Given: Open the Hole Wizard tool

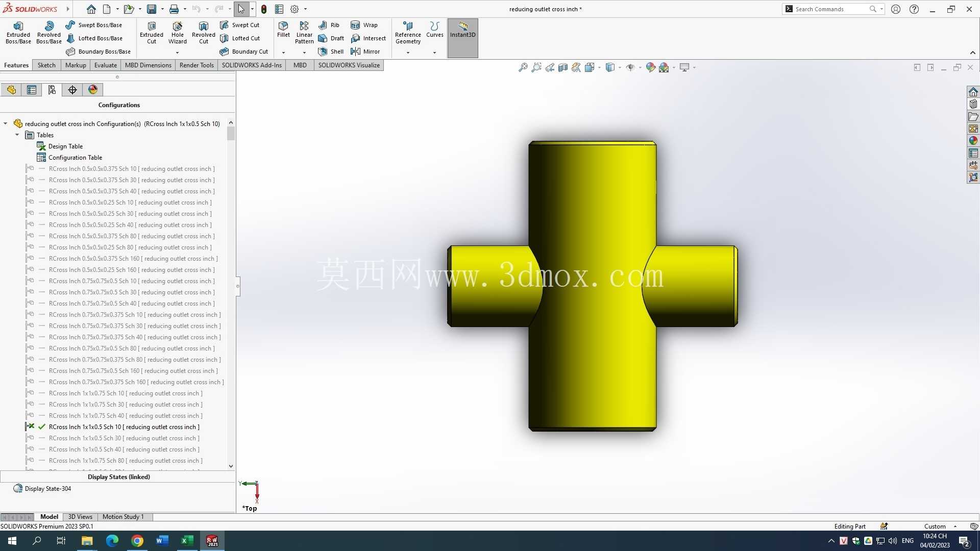Looking at the screenshot, I should (178, 33).
